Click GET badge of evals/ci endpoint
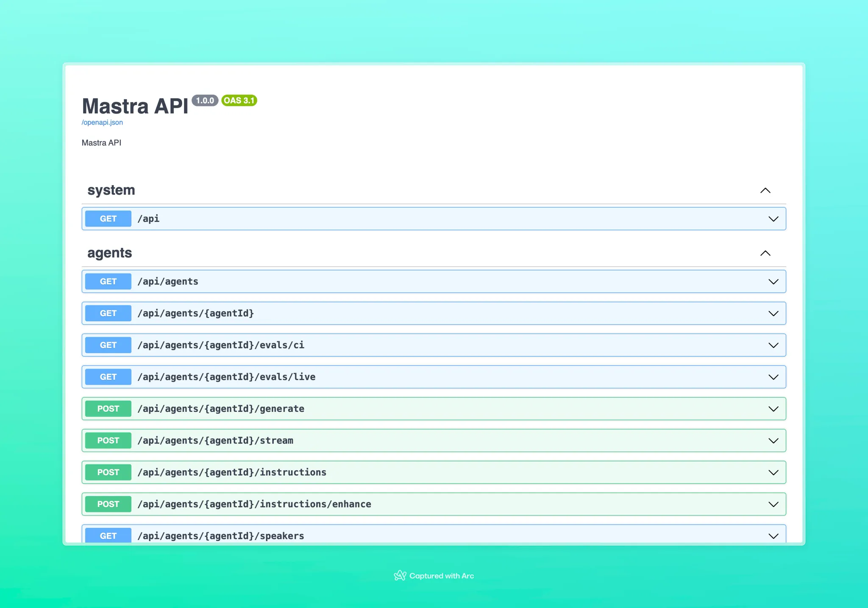This screenshot has height=608, width=868. [x=108, y=345]
